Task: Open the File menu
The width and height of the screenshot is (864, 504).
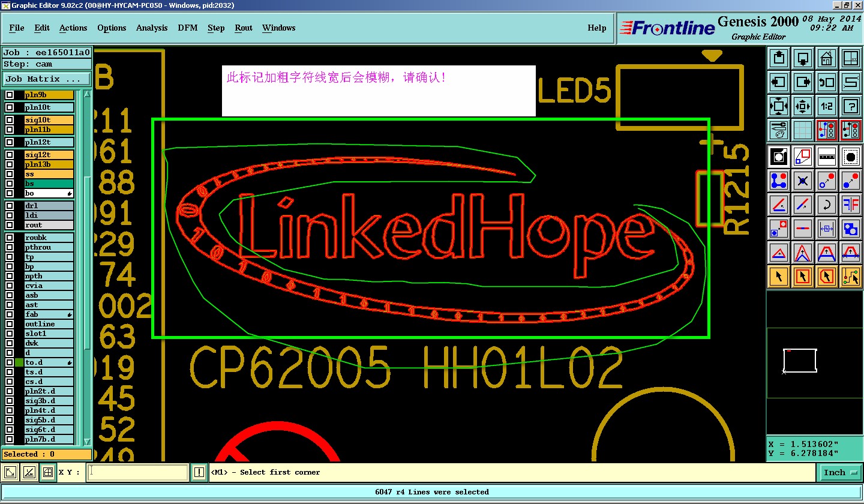Action: (x=17, y=28)
